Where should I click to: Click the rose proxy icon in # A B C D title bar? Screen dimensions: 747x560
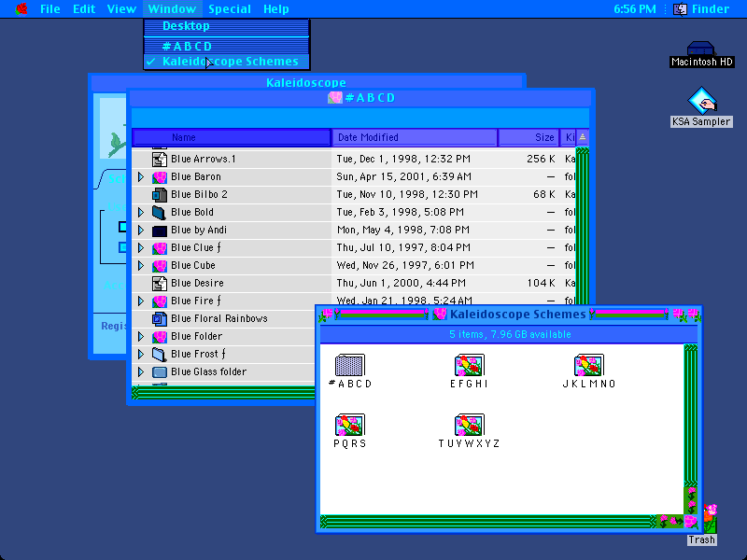335,98
